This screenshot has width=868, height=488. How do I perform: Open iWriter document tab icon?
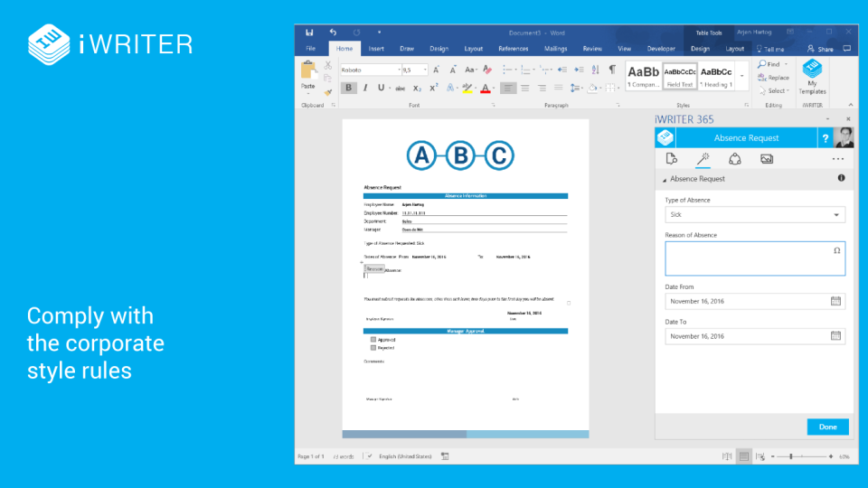click(x=672, y=159)
